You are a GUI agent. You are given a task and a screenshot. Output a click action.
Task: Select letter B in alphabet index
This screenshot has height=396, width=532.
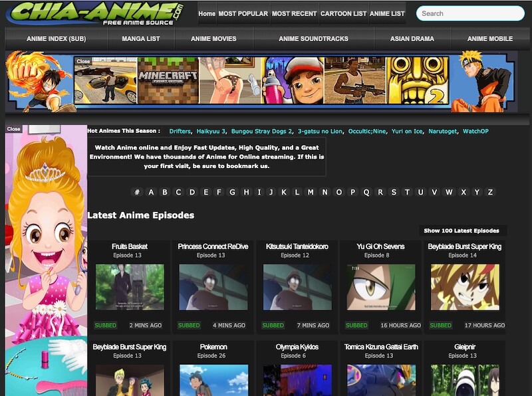coord(164,192)
